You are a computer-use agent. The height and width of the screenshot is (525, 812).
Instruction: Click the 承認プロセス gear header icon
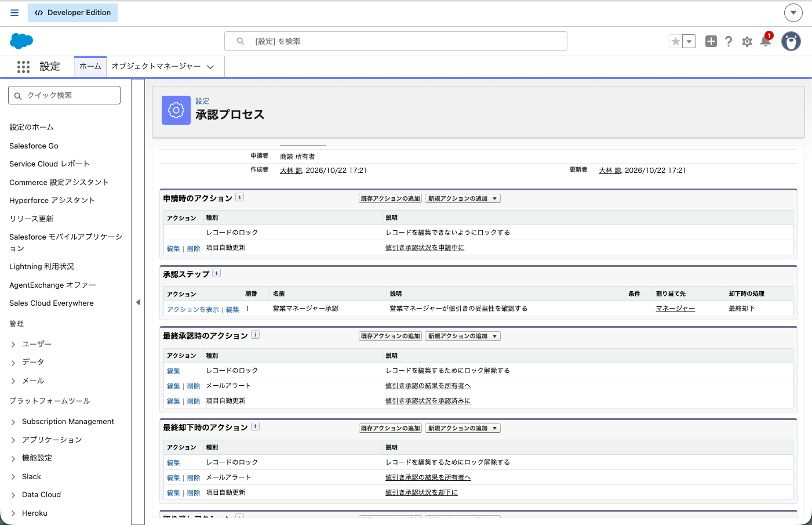coord(176,110)
